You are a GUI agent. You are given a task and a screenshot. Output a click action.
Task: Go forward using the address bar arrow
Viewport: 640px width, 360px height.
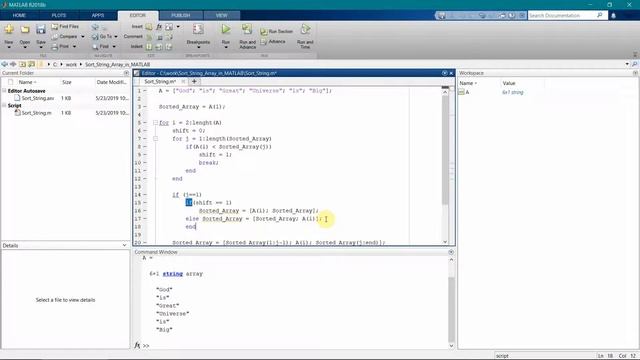(13, 64)
